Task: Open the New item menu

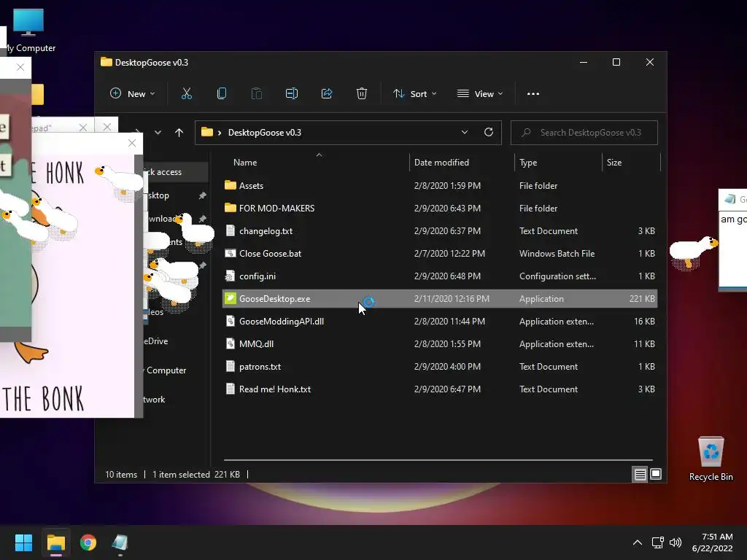Action: pos(132,94)
